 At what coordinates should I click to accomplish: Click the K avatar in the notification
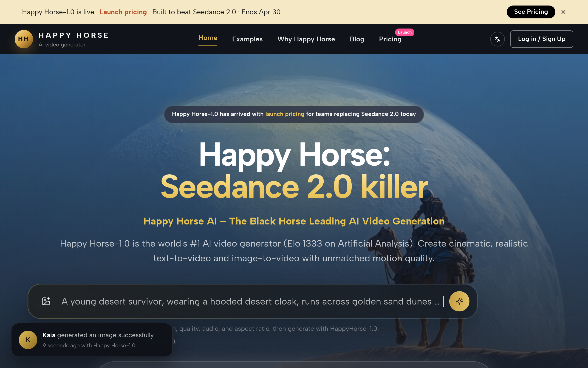[28, 340]
